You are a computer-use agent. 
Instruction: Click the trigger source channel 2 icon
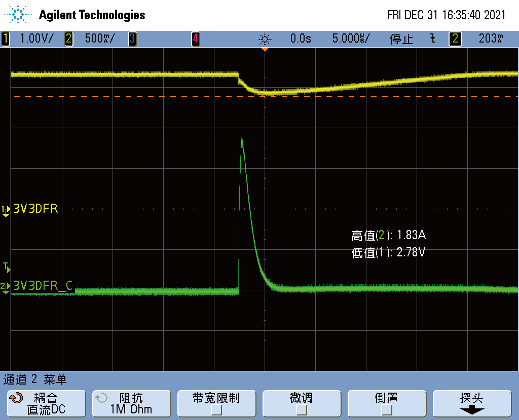(456, 39)
